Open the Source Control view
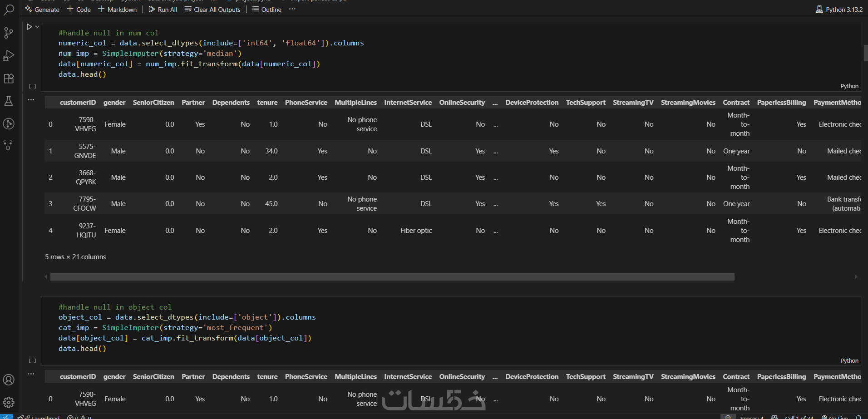Image resolution: width=868 pixels, height=419 pixels. pyautogui.click(x=9, y=33)
